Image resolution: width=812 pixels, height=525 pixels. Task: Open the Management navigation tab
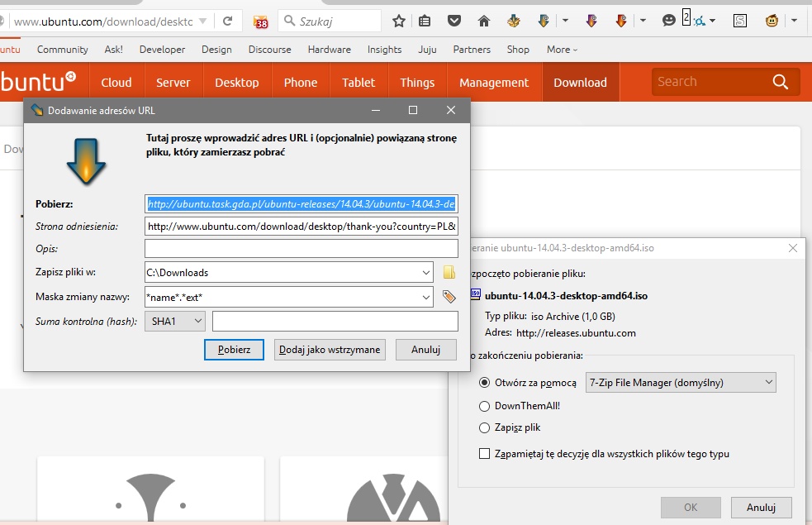pyautogui.click(x=494, y=83)
